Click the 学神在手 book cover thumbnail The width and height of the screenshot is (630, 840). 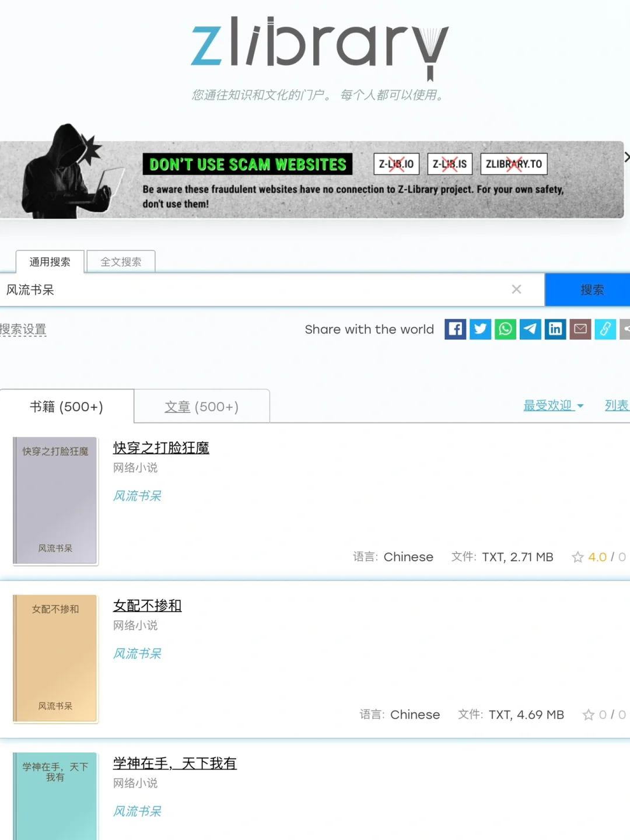tap(55, 796)
